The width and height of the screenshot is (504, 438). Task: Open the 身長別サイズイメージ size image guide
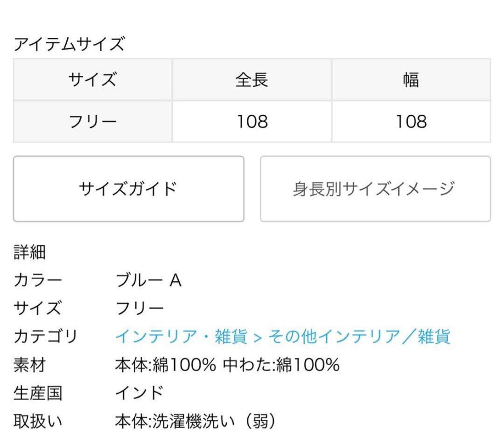coord(377,188)
